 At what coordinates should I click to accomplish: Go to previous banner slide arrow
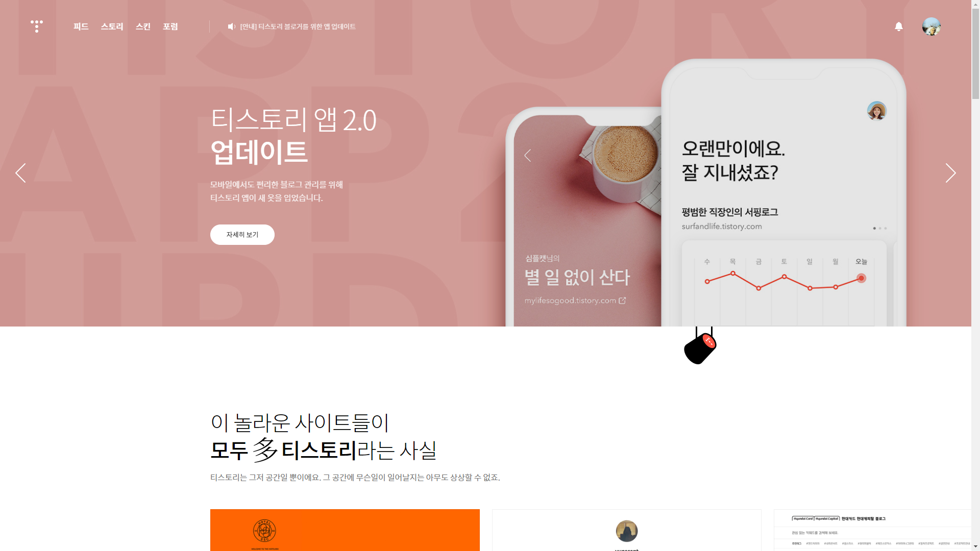(20, 173)
